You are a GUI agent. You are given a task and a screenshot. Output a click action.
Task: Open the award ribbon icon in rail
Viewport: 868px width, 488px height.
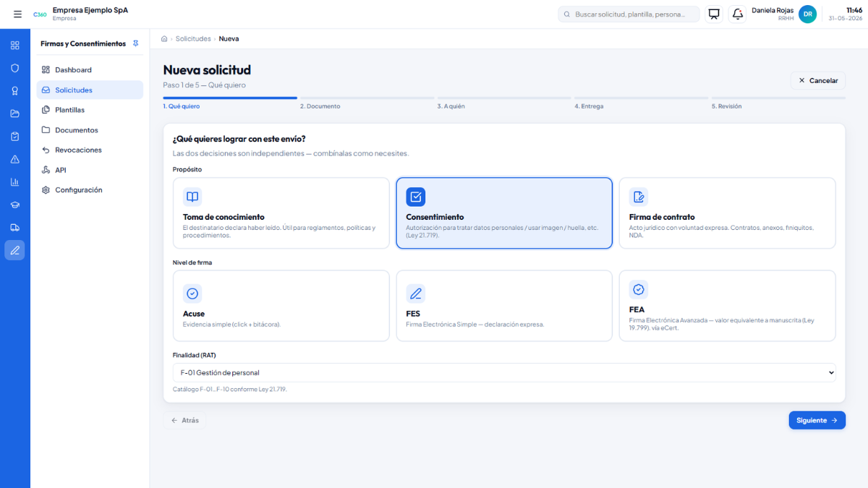14,91
